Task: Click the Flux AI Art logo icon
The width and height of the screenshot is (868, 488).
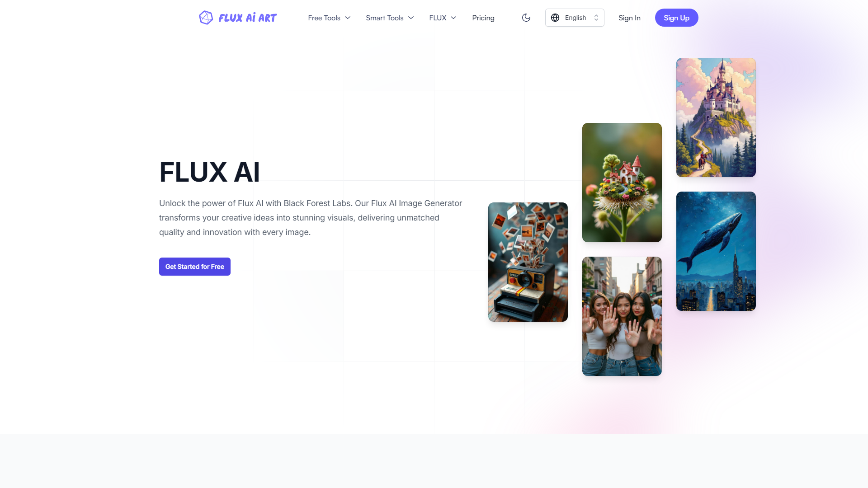Action: click(206, 17)
